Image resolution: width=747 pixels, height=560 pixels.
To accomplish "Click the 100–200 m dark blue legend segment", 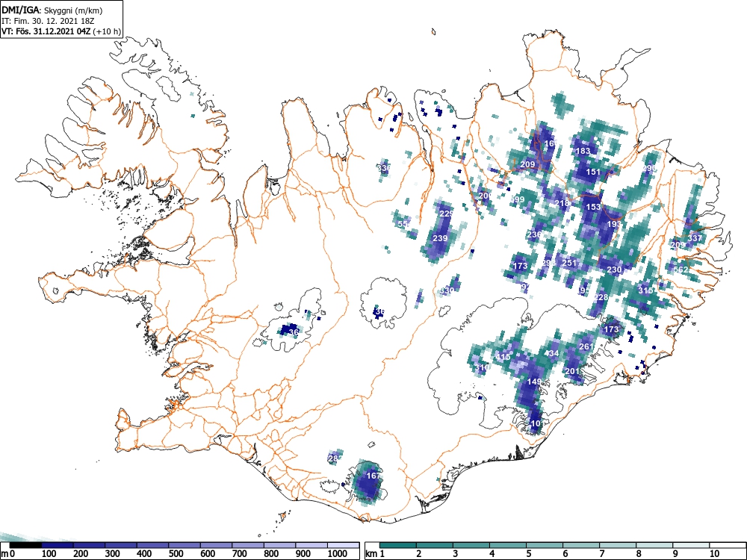I will click(58, 545).
